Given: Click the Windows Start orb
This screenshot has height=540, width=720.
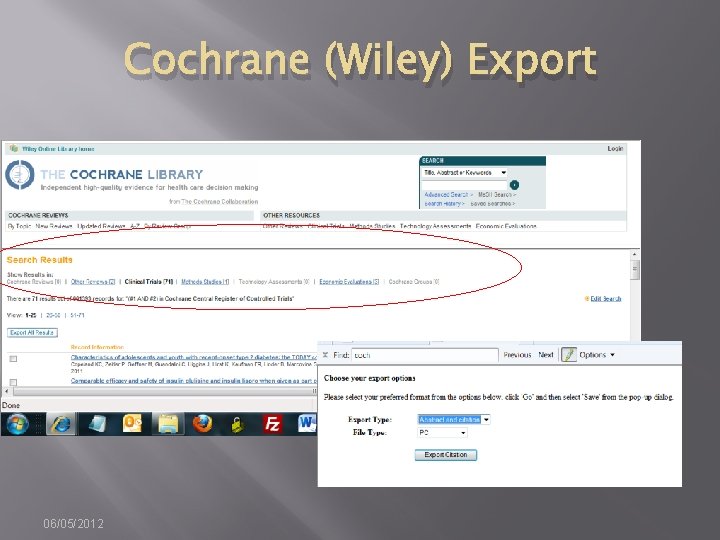Looking at the screenshot, I should click(x=17, y=424).
